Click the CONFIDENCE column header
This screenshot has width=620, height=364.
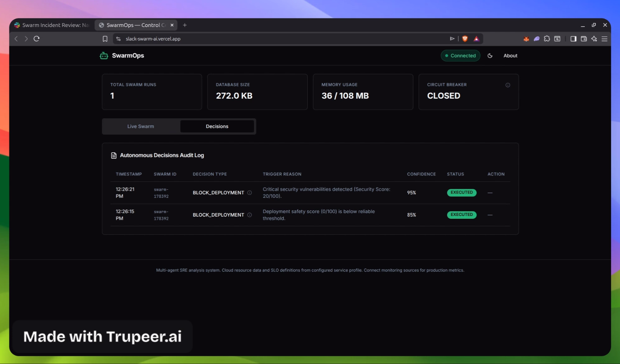421,174
